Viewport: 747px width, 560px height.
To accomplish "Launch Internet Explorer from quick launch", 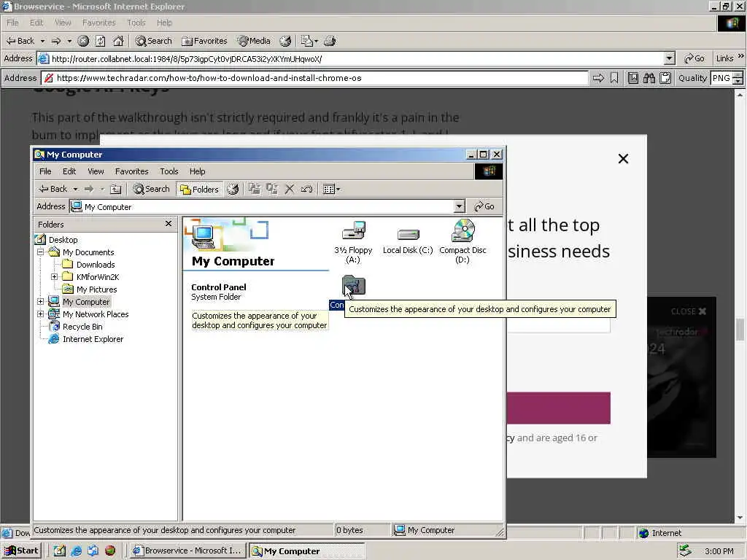I will click(76, 551).
